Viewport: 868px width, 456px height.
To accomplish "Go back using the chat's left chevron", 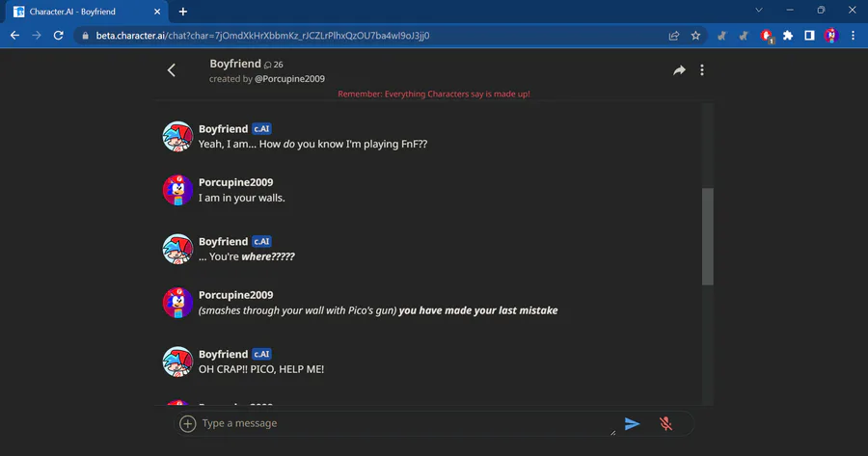I will [172, 70].
